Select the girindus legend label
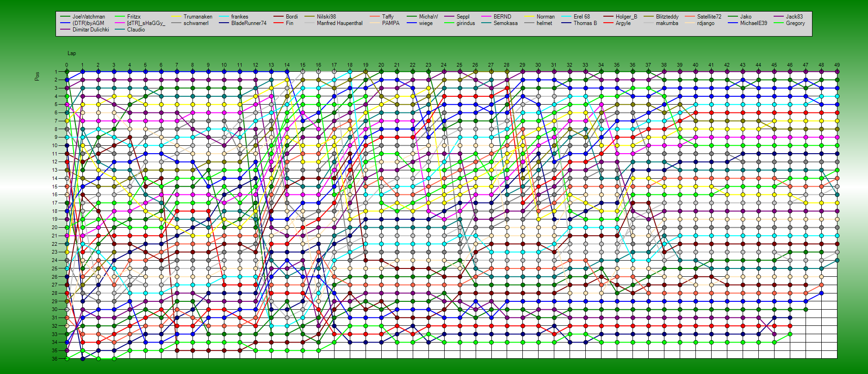868x374 pixels. pos(466,23)
